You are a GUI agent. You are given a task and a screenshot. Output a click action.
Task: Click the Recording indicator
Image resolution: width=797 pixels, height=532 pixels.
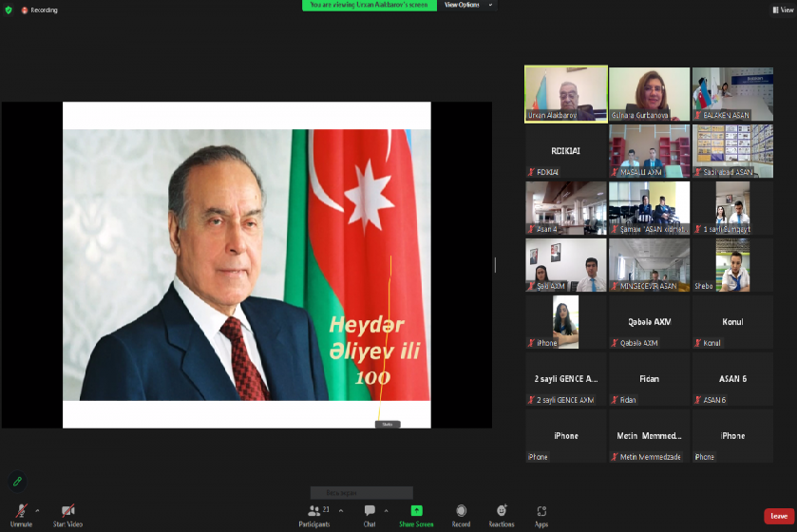coord(40,9)
